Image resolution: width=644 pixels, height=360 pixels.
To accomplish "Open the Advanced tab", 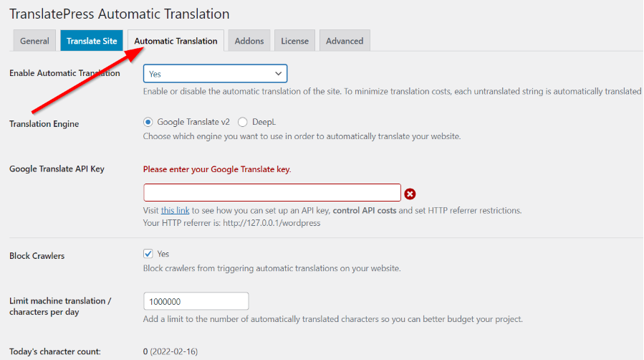I will pos(345,41).
